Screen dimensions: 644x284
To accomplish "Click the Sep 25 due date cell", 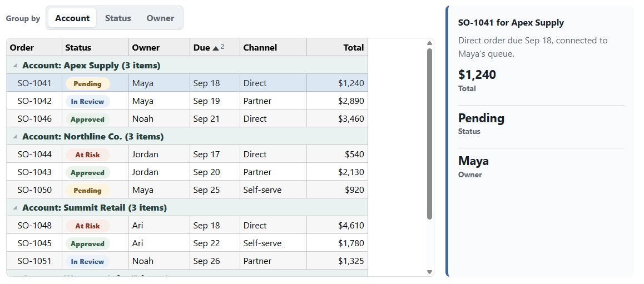I will point(215,190).
